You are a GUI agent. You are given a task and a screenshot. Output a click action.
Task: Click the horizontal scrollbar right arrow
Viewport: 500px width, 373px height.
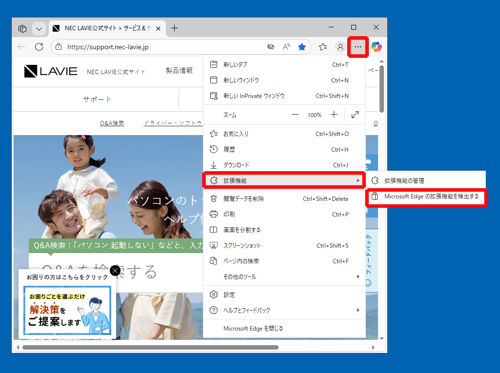373,347
